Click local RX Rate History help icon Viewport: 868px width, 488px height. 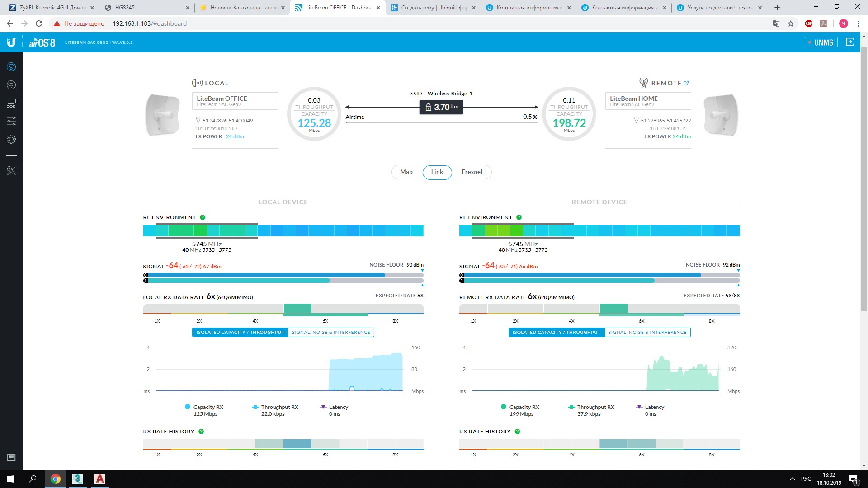point(201,432)
